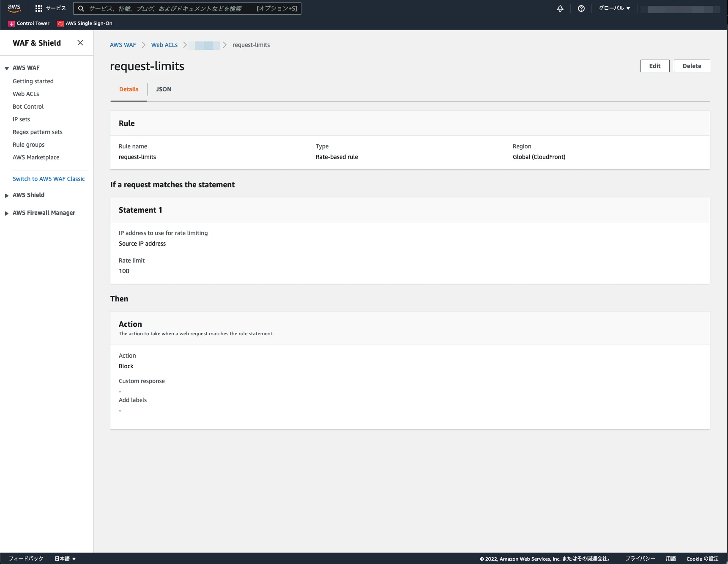Image resolution: width=728 pixels, height=564 pixels.
Task: Select the rate limit value 100
Action: point(124,271)
